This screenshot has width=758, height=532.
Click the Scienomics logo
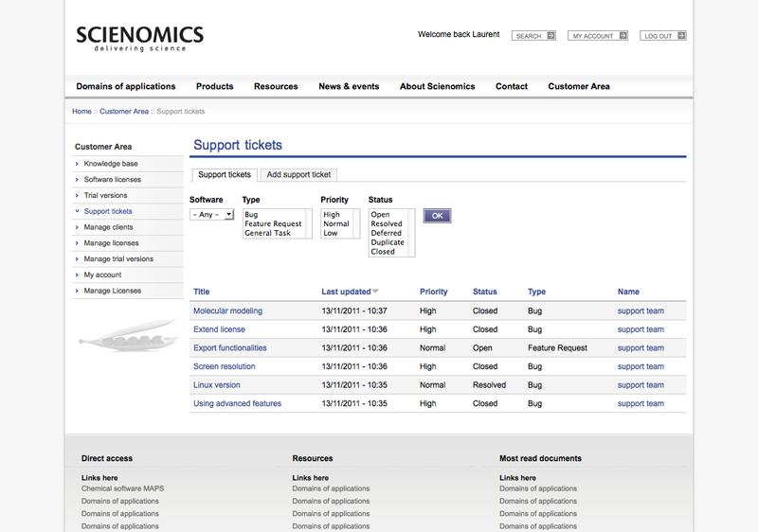pyautogui.click(x=139, y=38)
